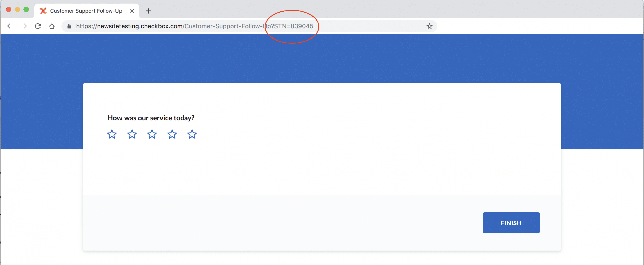The image size is (644, 265).
Task: Click the tab's red X favicon
Action: (x=43, y=11)
